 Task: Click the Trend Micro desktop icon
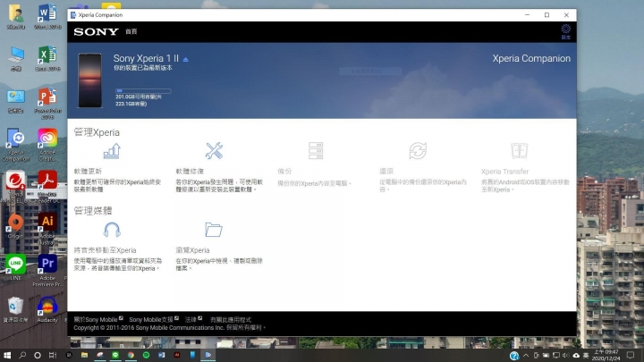(x=15, y=187)
